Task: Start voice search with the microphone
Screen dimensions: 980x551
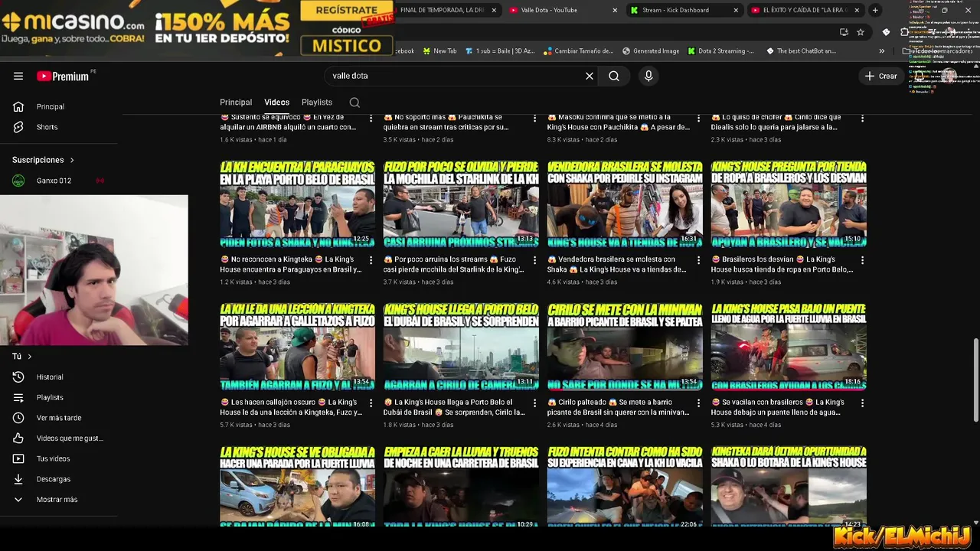Action: tap(648, 76)
